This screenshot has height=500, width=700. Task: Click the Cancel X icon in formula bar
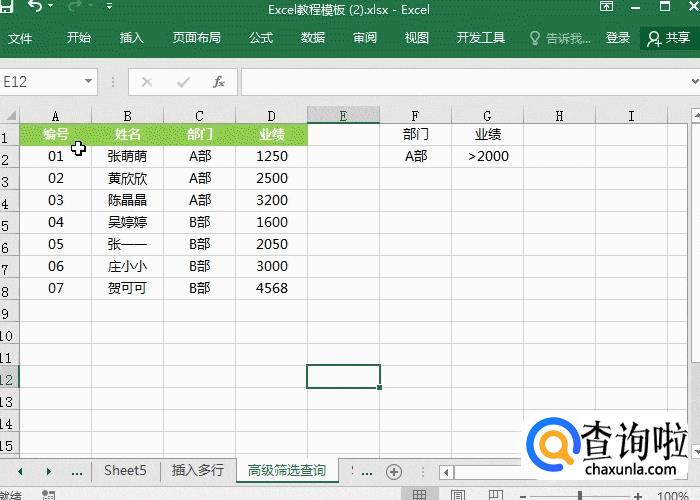(x=147, y=82)
